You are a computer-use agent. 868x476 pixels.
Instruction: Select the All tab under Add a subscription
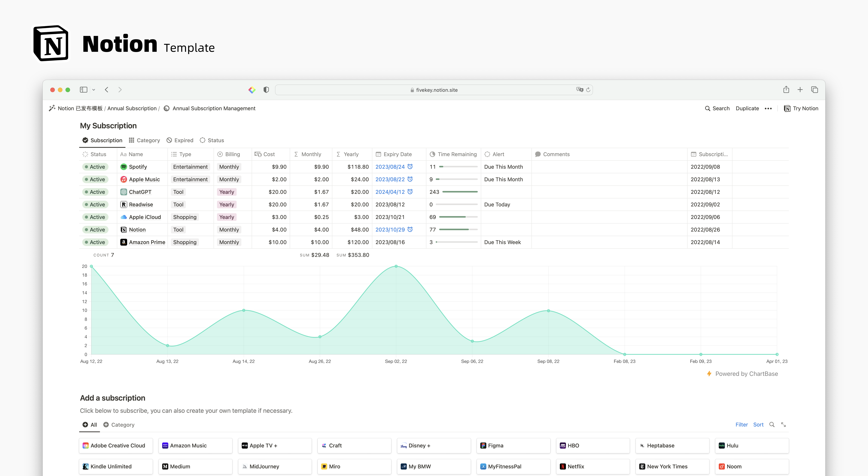(90, 425)
